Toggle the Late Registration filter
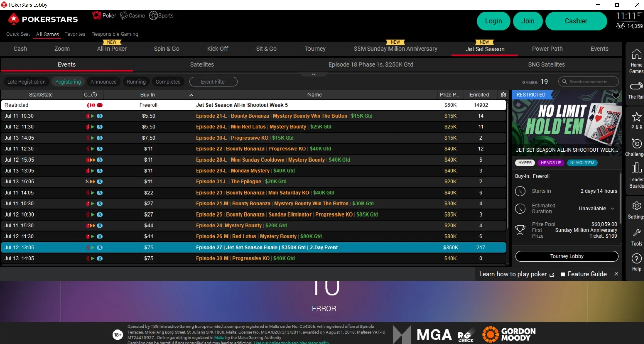Screen dimensions: 644x344 coord(26,82)
